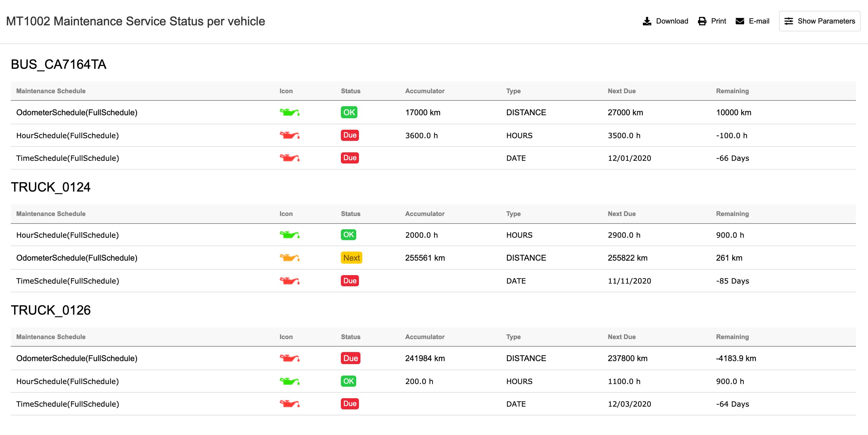Click OK badge in TRUCK_0124 HourSchedule row
This screenshot has height=435, width=868.
pyautogui.click(x=348, y=235)
